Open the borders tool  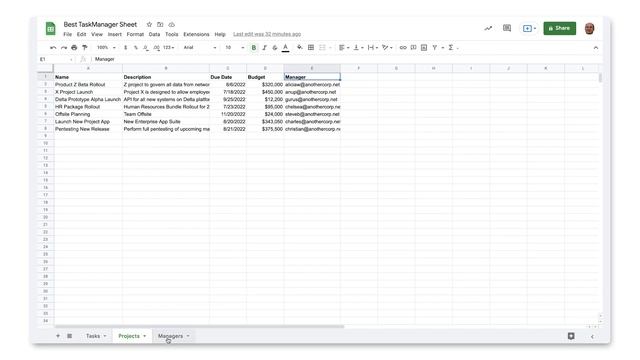pyautogui.click(x=311, y=48)
